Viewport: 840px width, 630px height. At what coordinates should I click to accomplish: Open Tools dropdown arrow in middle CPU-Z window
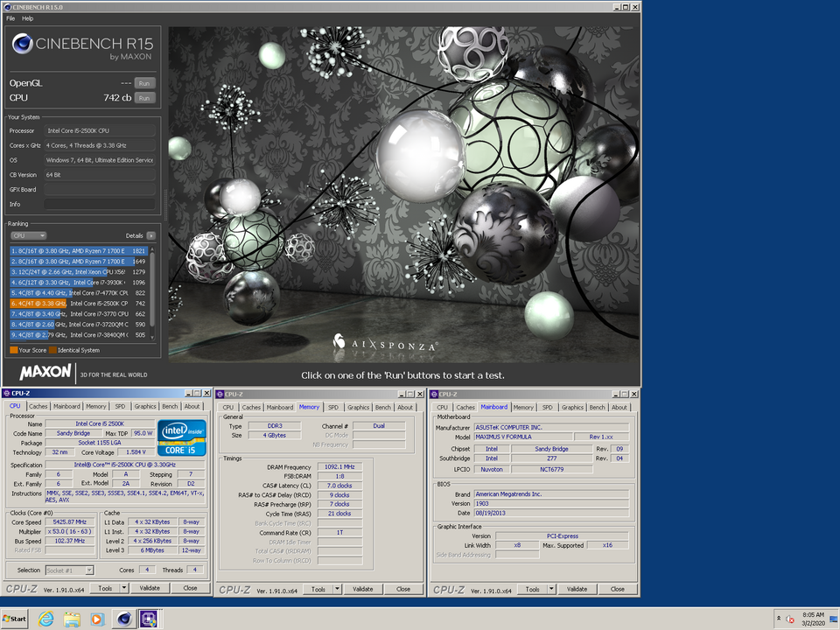click(x=338, y=589)
